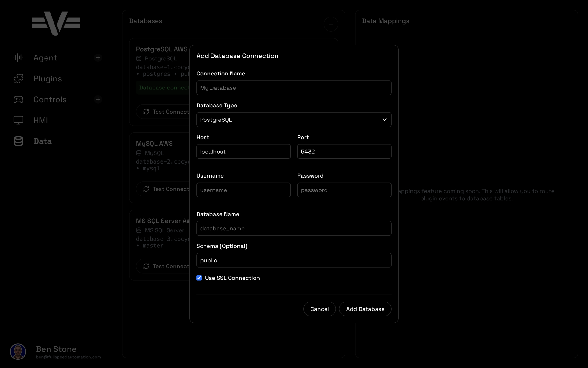The image size is (588, 368).
Task: Click the Agent waveform icon
Action: click(x=18, y=58)
